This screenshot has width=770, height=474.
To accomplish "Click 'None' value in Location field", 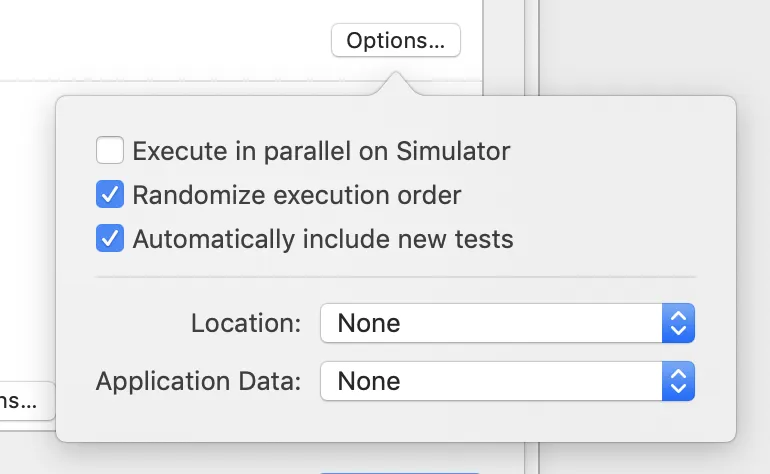I will pyautogui.click(x=368, y=323).
